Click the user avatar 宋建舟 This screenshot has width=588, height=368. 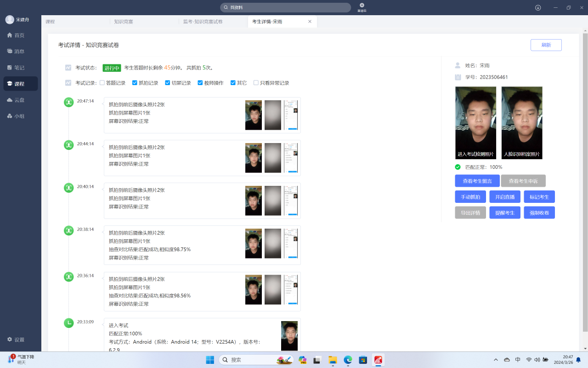click(10, 20)
